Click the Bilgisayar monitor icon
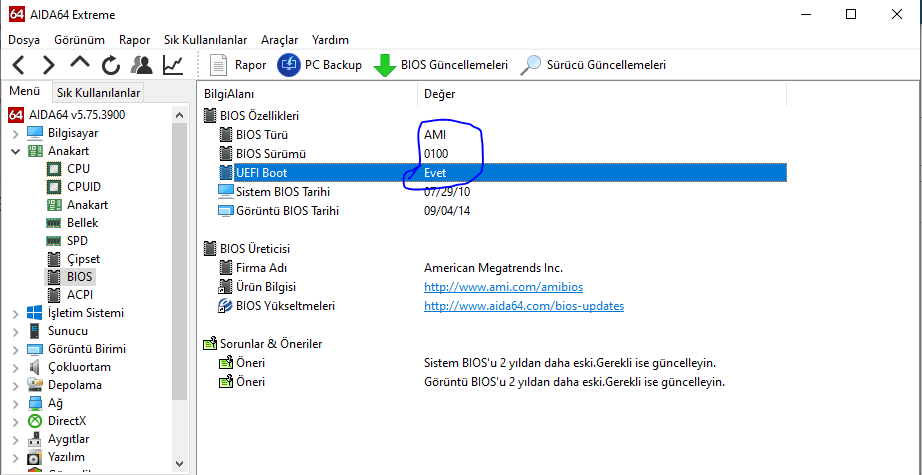This screenshot has width=922, height=475. (x=35, y=133)
